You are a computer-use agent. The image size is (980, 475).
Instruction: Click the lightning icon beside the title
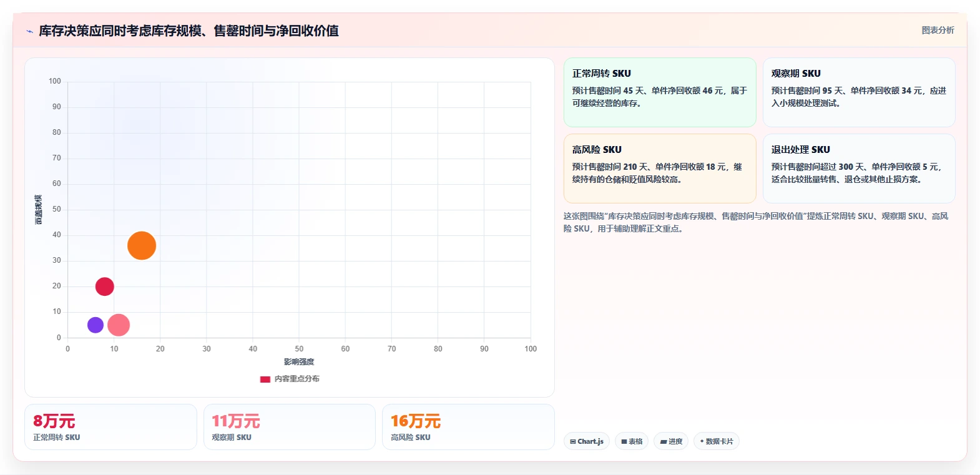pyautogui.click(x=29, y=31)
